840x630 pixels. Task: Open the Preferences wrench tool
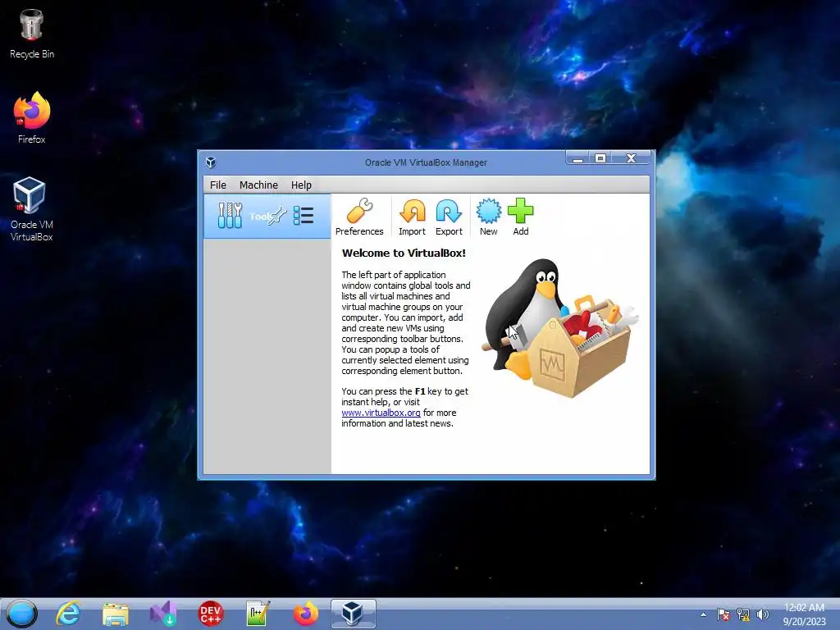click(359, 217)
